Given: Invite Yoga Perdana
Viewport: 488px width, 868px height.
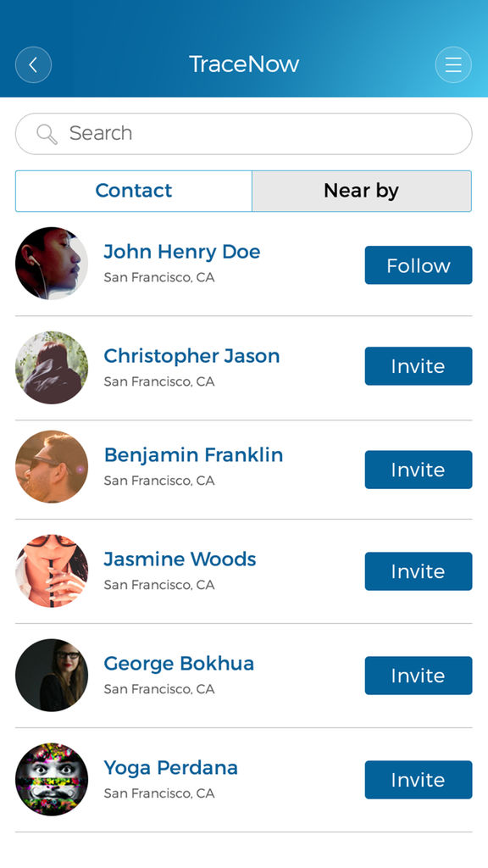Looking at the screenshot, I should tap(419, 780).
